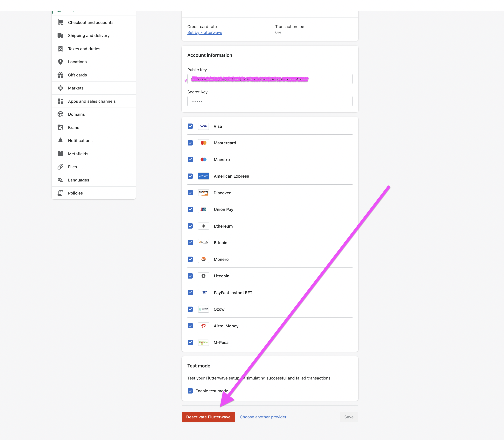Viewport: 504px width, 440px height.
Task: Click the Files paperclip icon
Action: pos(60,167)
